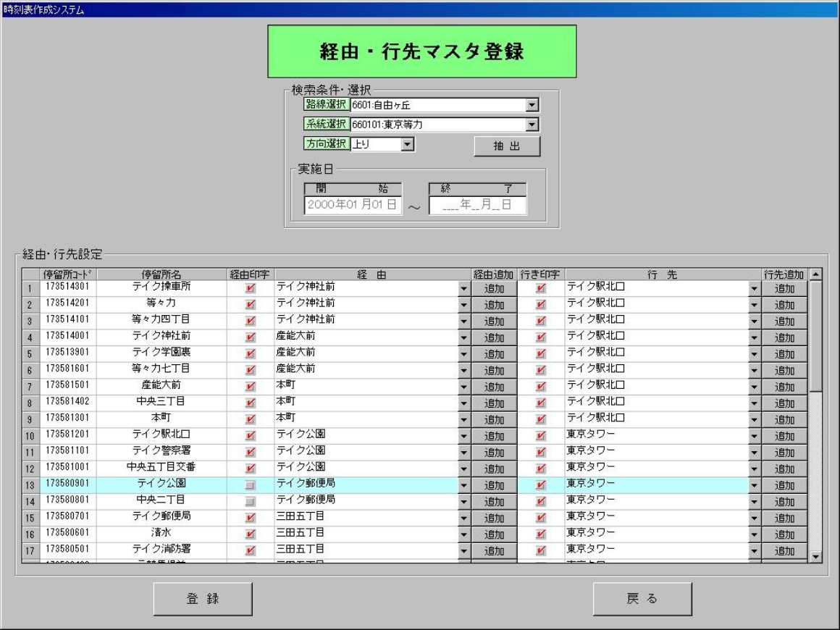Open the 系統選択 dropdown showing 660101:東京等力
The image size is (840, 630).
pos(532,125)
